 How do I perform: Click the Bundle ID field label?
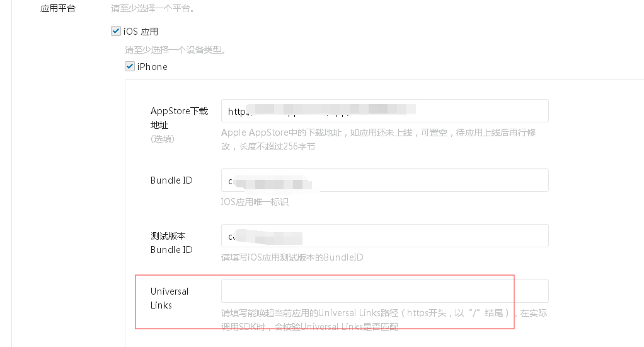tap(171, 180)
